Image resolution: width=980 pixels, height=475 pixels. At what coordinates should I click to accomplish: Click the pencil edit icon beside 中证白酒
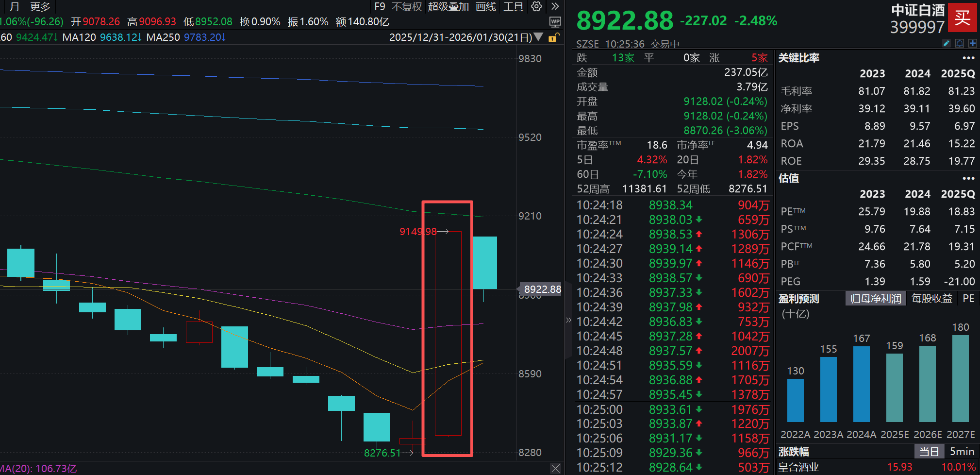click(x=946, y=43)
